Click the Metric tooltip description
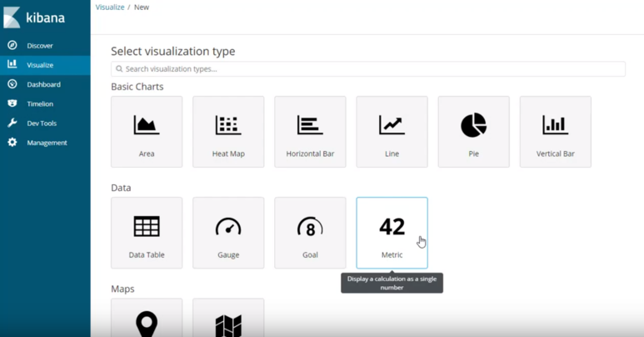The width and height of the screenshot is (644, 337). click(x=392, y=283)
